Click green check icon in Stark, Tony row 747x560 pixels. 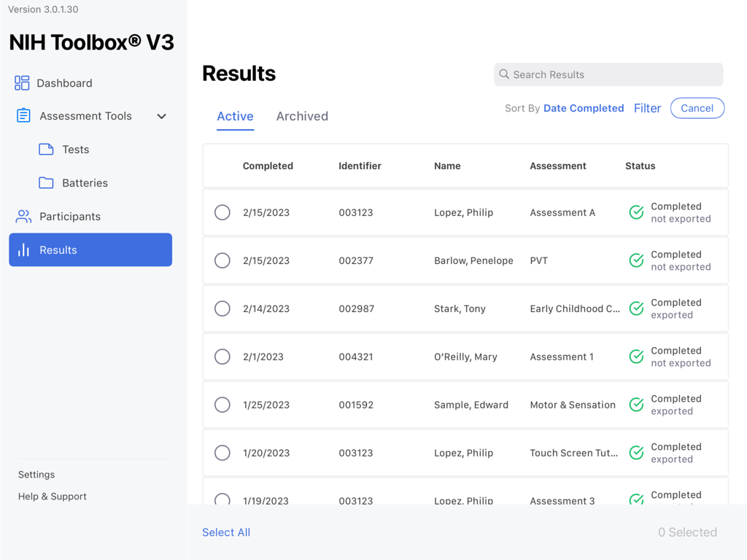point(636,308)
